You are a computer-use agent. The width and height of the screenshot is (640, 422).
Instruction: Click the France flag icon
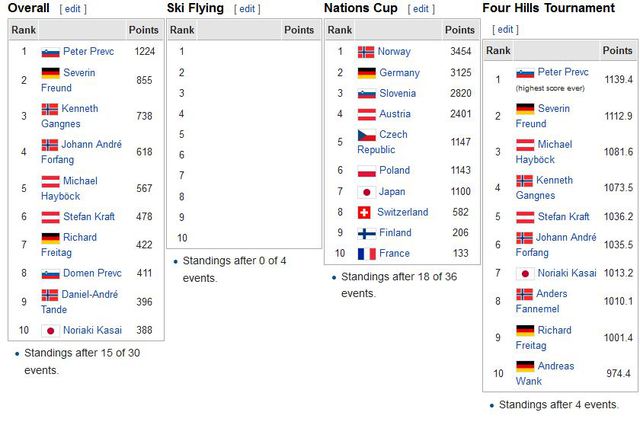coord(367,253)
